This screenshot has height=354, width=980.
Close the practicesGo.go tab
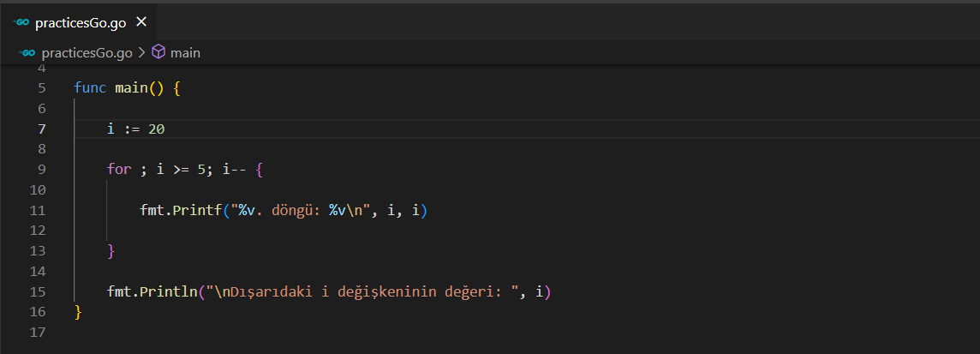(x=141, y=22)
